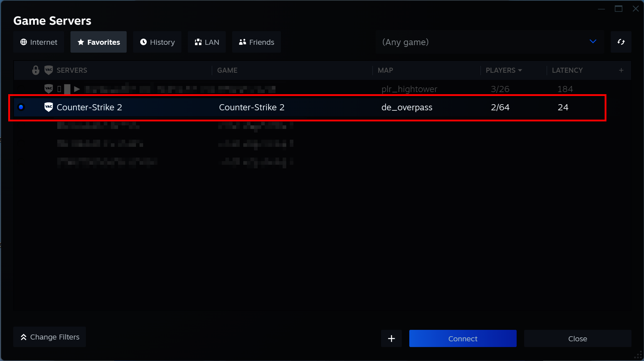
Task: Click the clock icon on the History tab
Action: tap(143, 42)
